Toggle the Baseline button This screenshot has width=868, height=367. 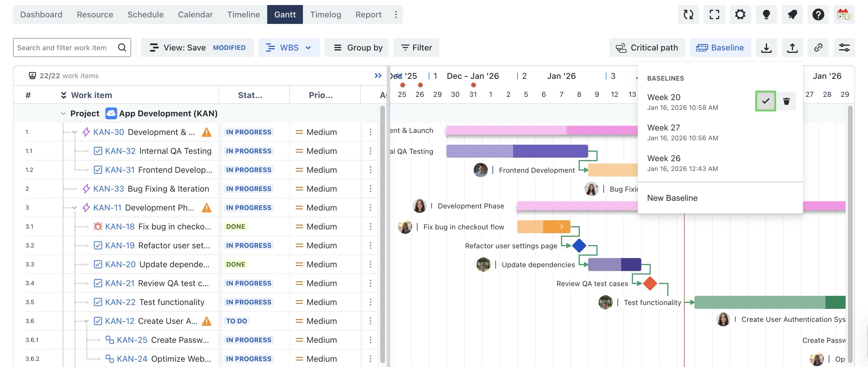pos(720,48)
